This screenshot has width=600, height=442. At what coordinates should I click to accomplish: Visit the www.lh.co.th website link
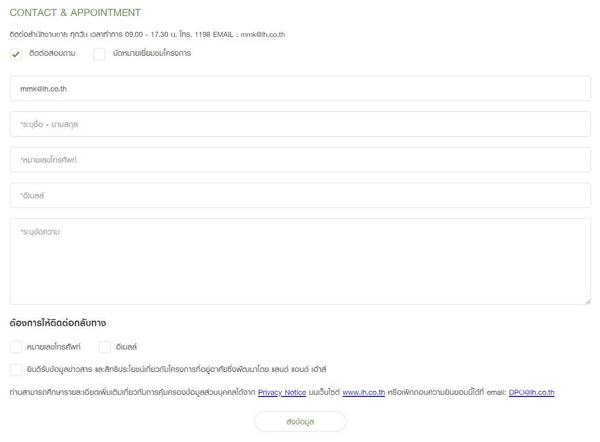pos(364,393)
